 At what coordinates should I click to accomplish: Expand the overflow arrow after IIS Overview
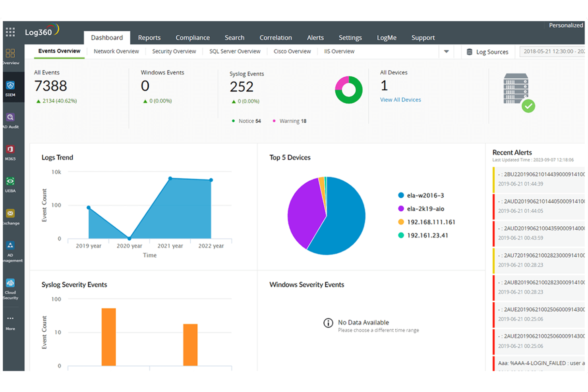click(x=447, y=52)
